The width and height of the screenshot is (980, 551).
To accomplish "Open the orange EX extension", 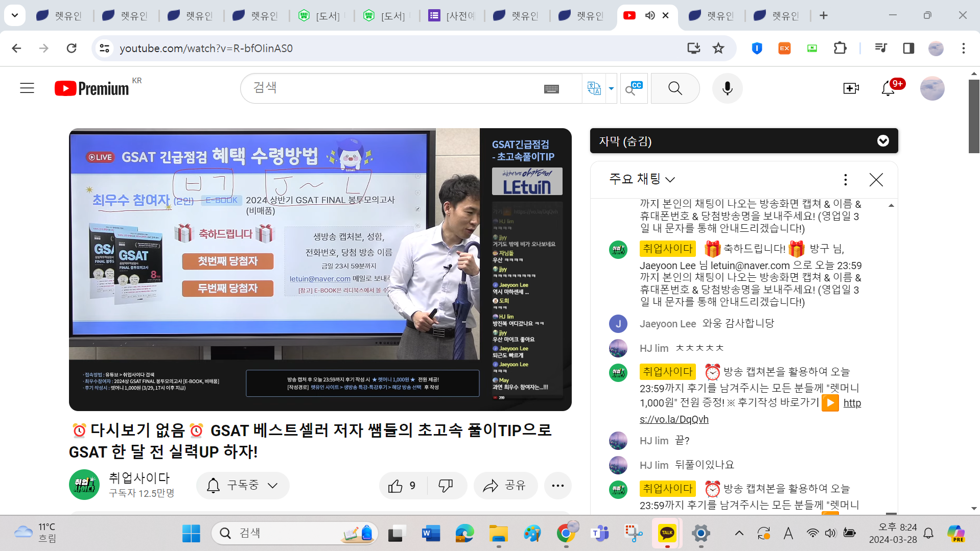I will coord(784,48).
